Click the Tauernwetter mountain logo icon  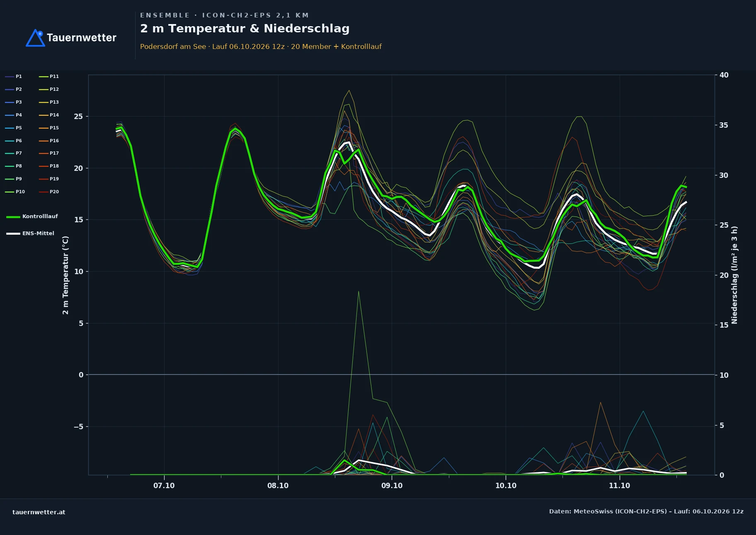click(x=35, y=38)
